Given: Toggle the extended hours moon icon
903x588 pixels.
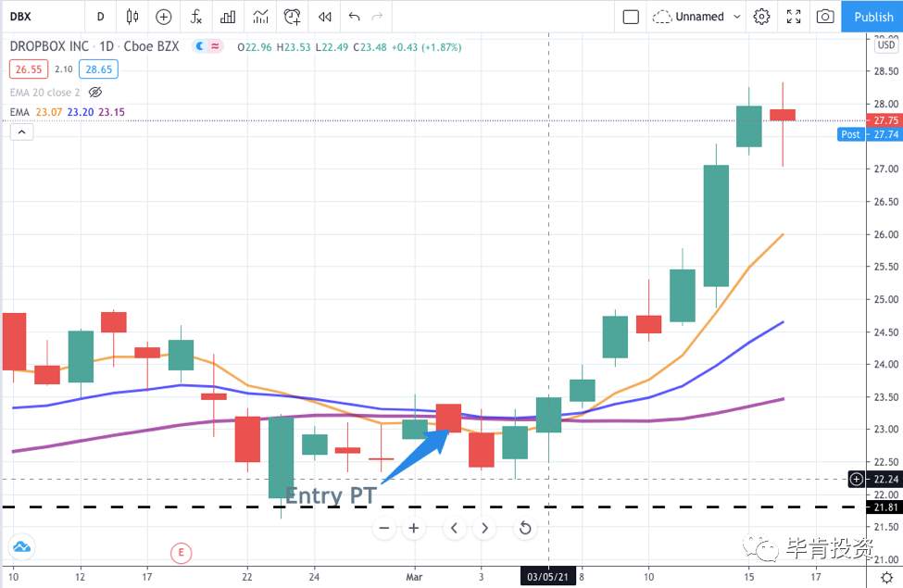Looking at the screenshot, I should [x=199, y=46].
